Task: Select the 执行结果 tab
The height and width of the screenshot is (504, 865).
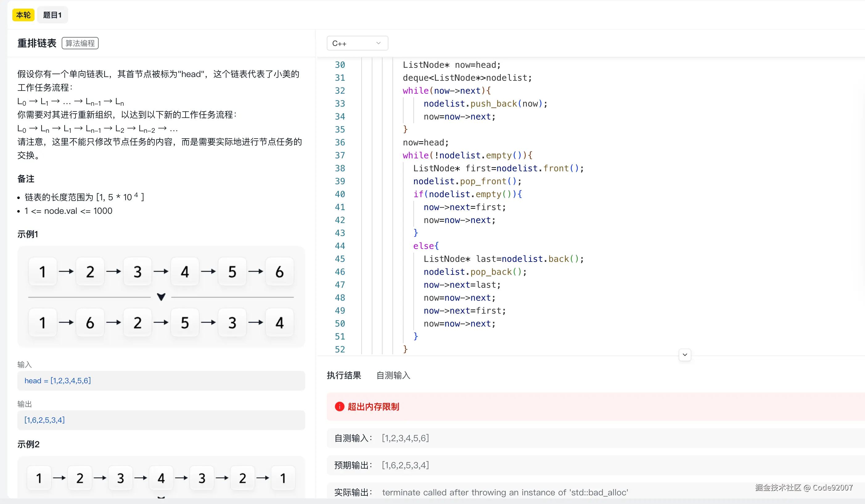Action: (344, 375)
